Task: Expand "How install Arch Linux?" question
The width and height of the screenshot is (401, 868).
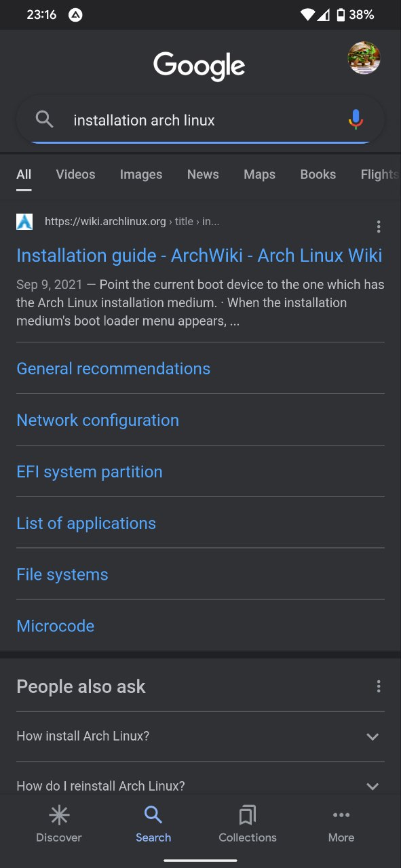Action: tap(200, 736)
